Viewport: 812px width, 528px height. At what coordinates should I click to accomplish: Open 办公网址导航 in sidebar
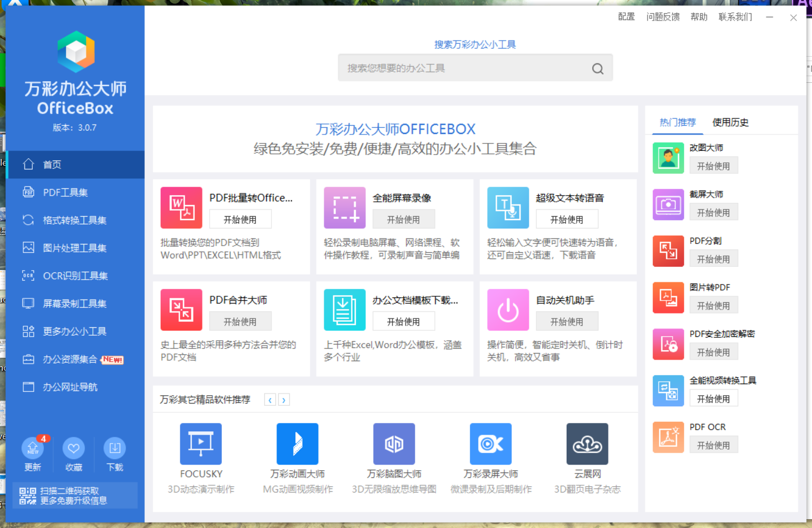75,387
